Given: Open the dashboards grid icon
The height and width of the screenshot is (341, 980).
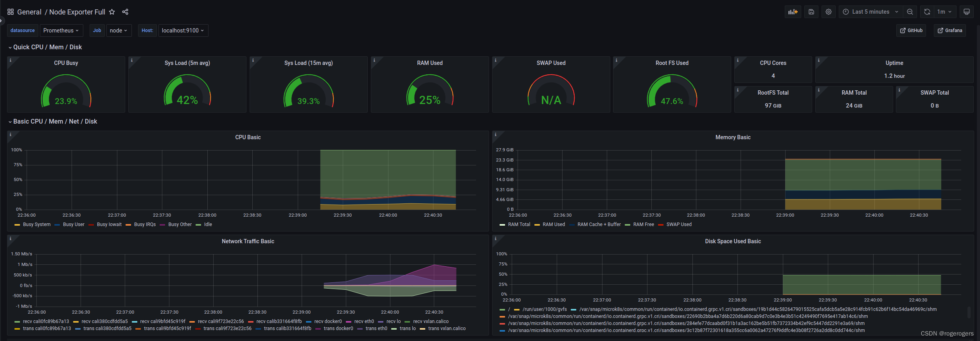Looking at the screenshot, I should 11,12.
